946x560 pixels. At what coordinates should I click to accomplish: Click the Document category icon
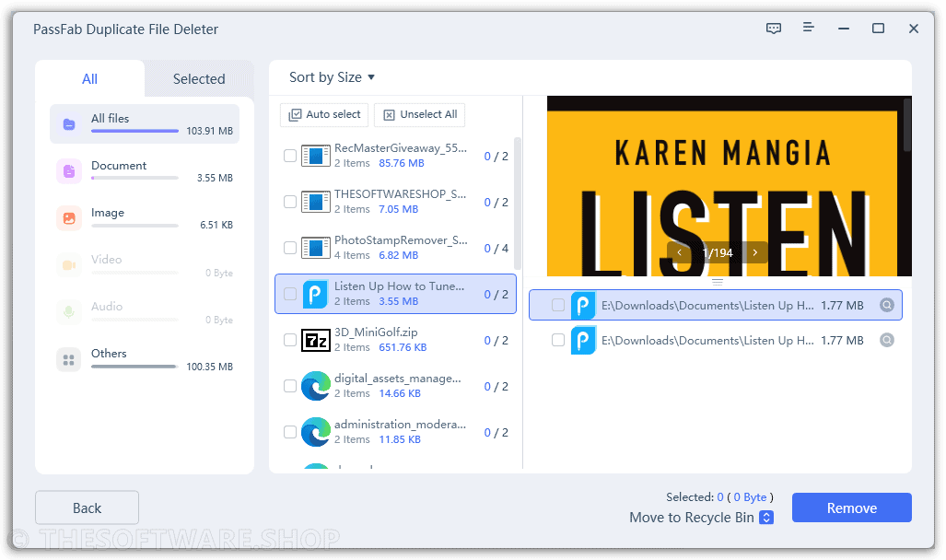click(x=69, y=171)
